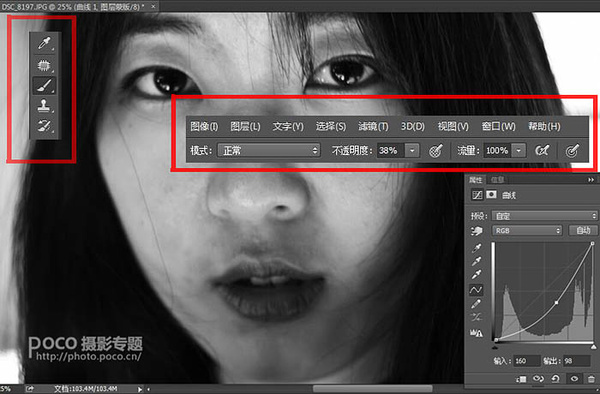Image resolution: width=600 pixels, height=394 pixels.
Task: Click the white point slider under curve
Action: [593, 347]
